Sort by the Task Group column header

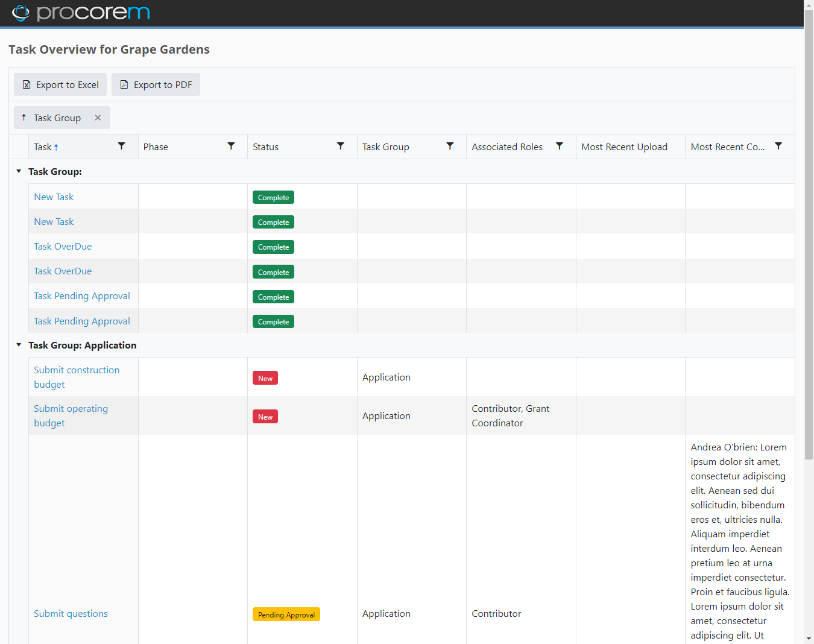point(386,147)
